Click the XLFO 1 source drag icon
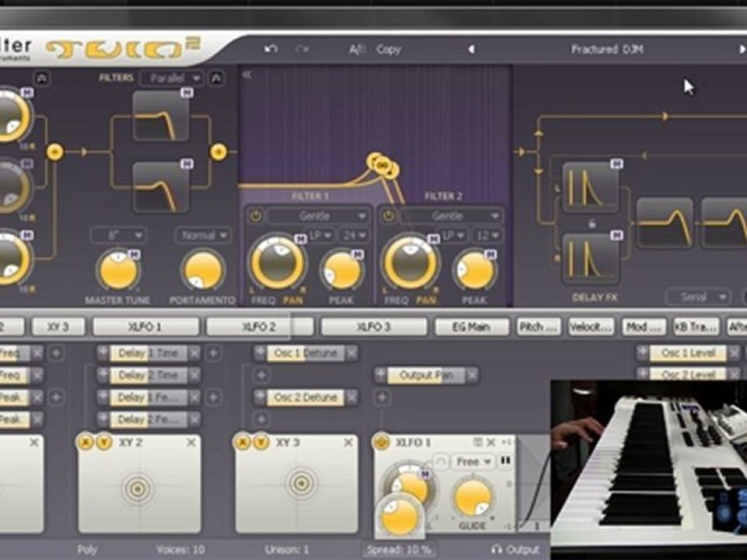The height and width of the screenshot is (560, 747). tap(381, 443)
